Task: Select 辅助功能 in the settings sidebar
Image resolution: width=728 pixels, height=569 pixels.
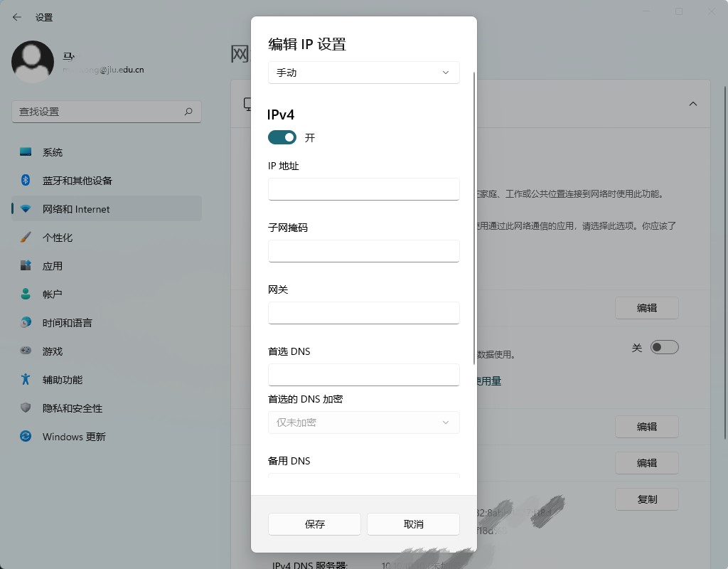Action: (x=63, y=380)
